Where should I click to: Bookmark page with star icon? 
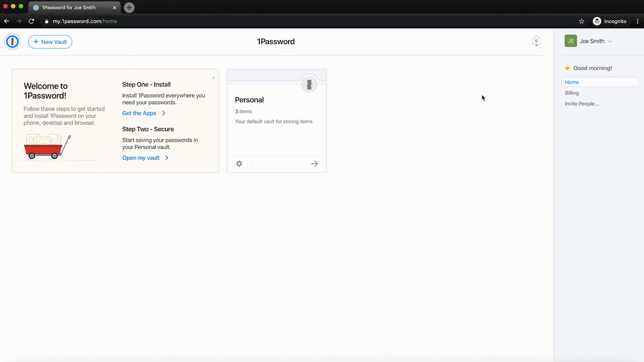coord(582,21)
